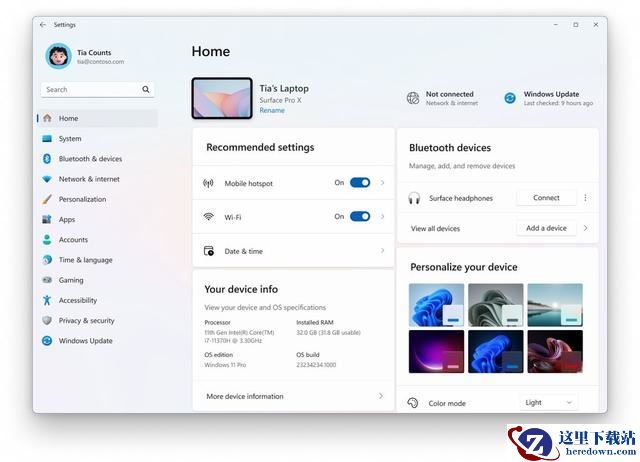Image resolution: width=640 pixels, height=462 pixels.
Task: Open Gaming section label
Action: point(71,280)
